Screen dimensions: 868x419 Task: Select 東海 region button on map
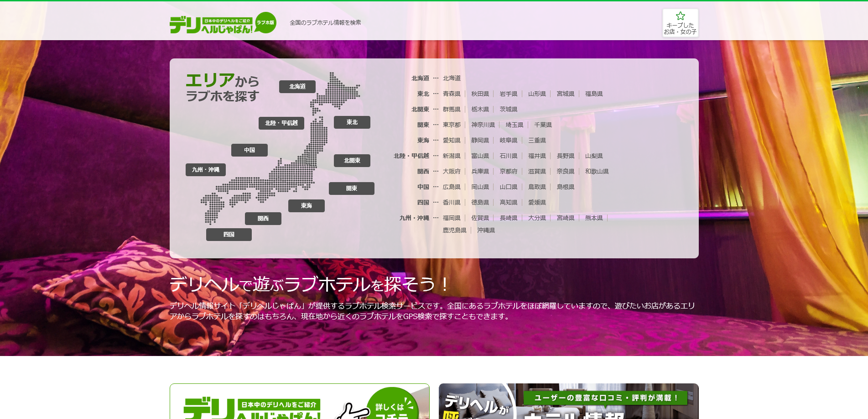click(307, 206)
